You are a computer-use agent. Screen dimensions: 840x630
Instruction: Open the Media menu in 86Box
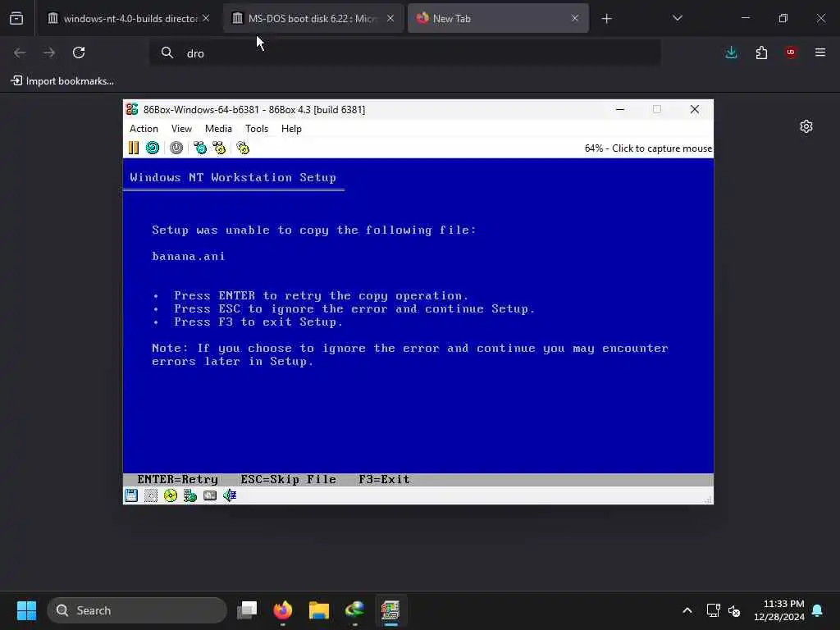(218, 129)
